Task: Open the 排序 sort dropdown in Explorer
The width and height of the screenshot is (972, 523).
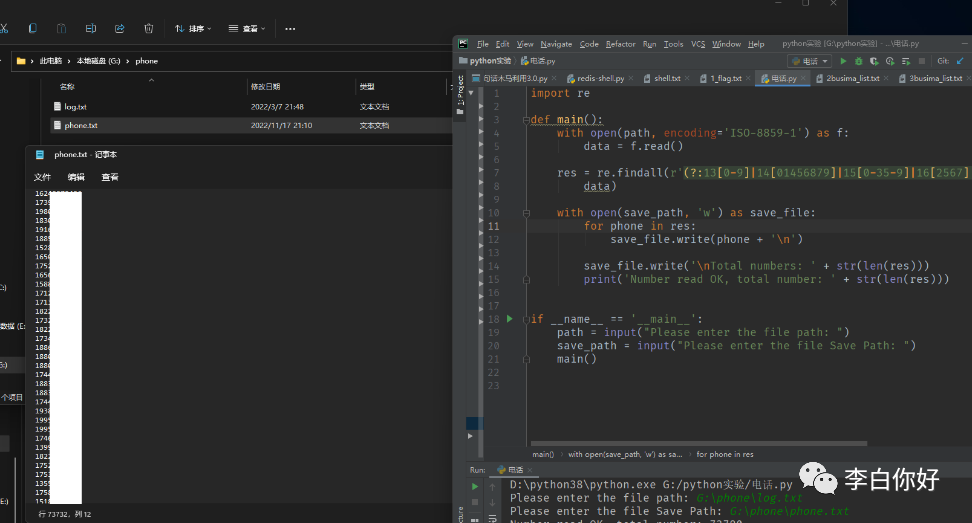Action: [x=193, y=29]
